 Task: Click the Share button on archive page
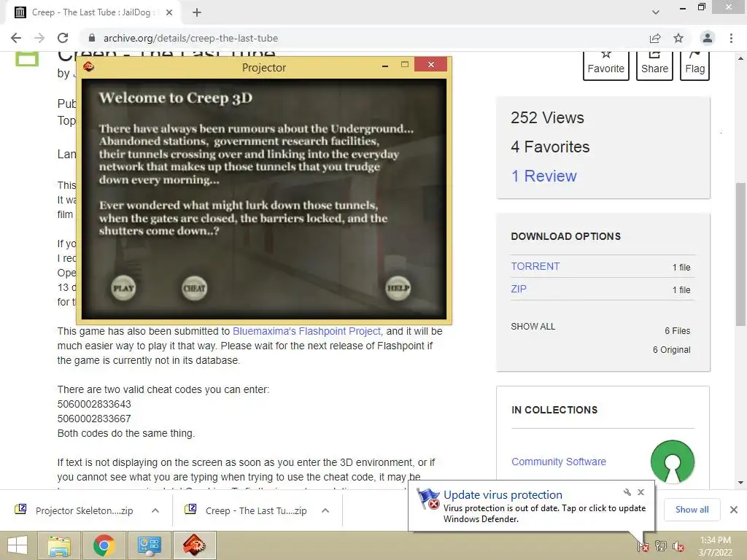tap(654, 66)
